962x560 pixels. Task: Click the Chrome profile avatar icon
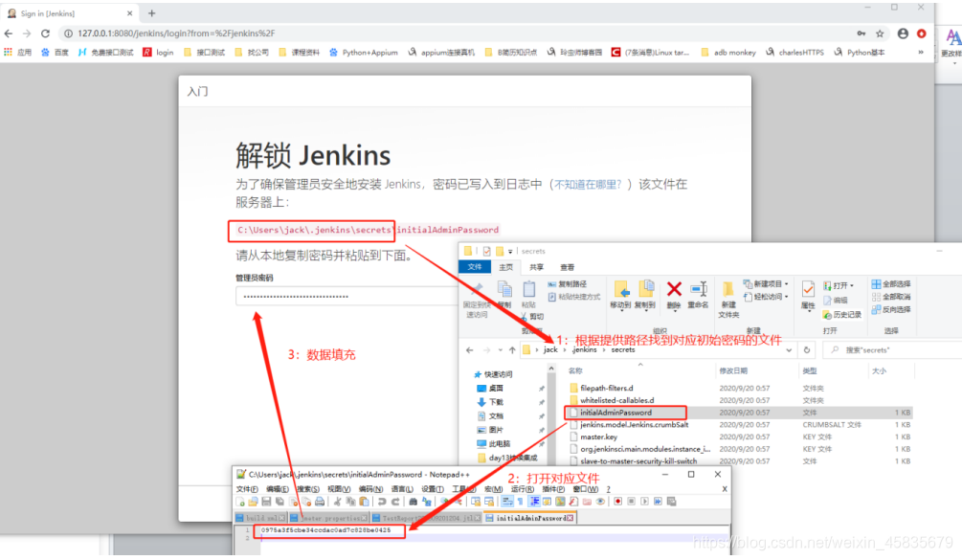coord(903,34)
